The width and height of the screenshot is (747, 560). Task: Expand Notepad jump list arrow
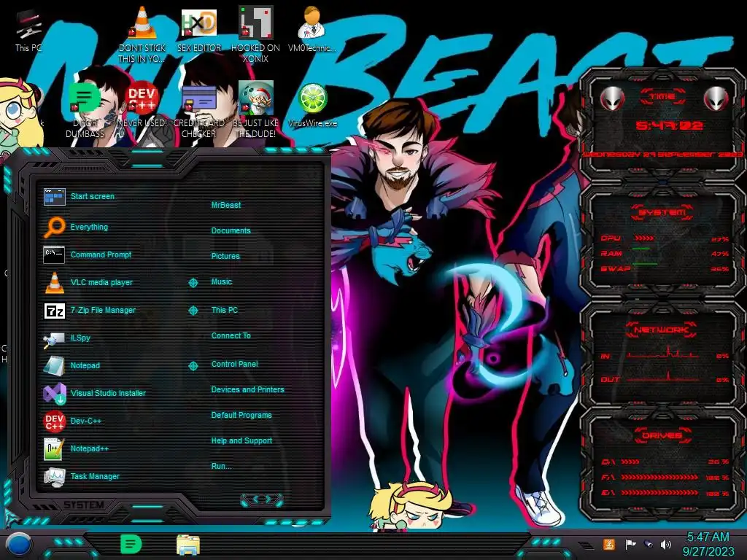coord(193,366)
